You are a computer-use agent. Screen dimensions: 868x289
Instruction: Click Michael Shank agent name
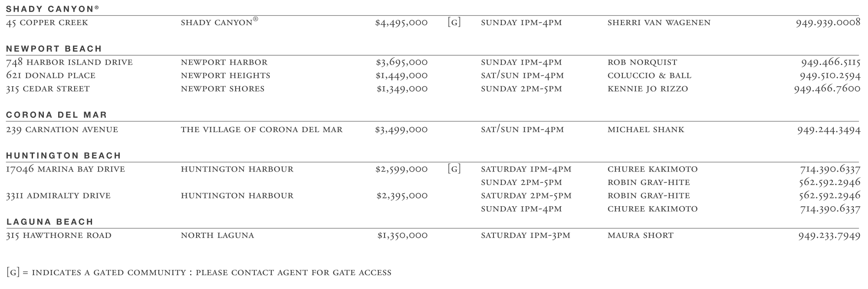click(646, 130)
